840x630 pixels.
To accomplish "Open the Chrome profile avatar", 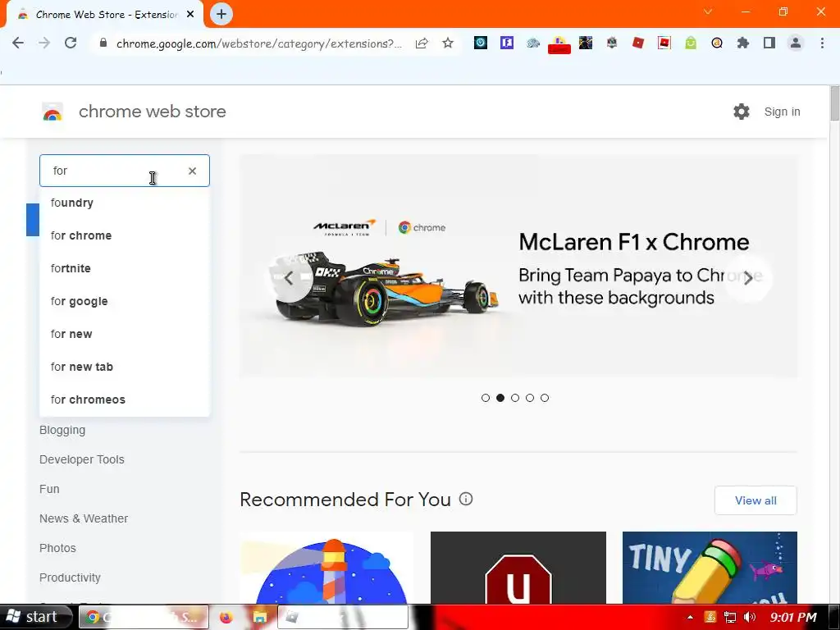I will click(796, 43).
